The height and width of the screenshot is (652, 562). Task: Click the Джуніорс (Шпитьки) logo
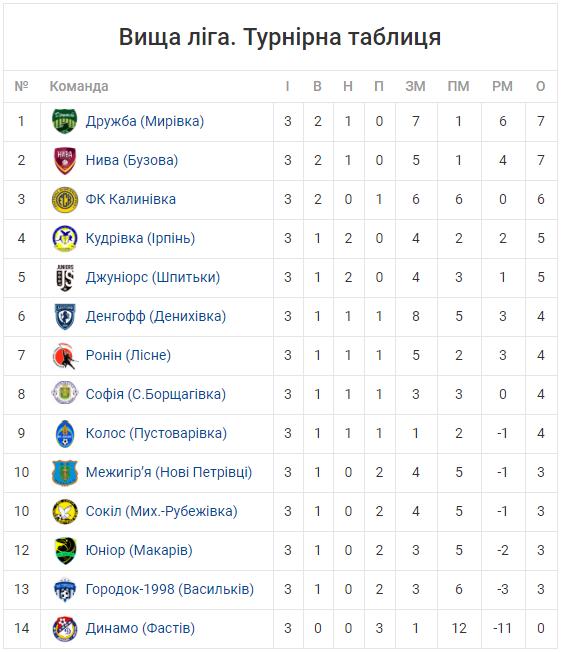click(65, 277)
